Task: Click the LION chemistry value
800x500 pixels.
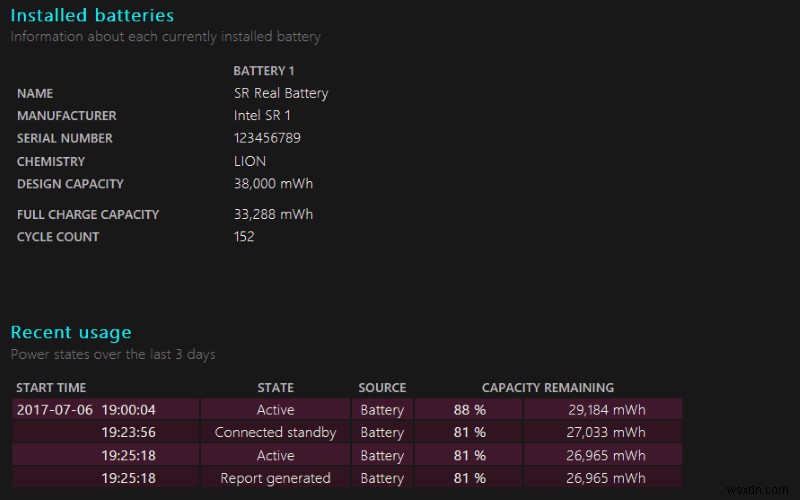Action: (x=250, y=161)
